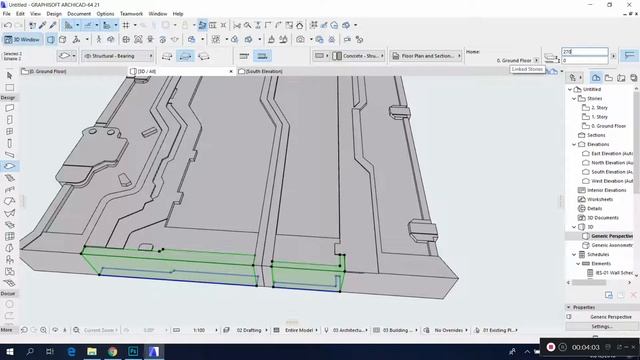Viewport: 640px width, 360px height.
Task: Open Floor Plan and Section dropdown
Action: click(426, 56)
